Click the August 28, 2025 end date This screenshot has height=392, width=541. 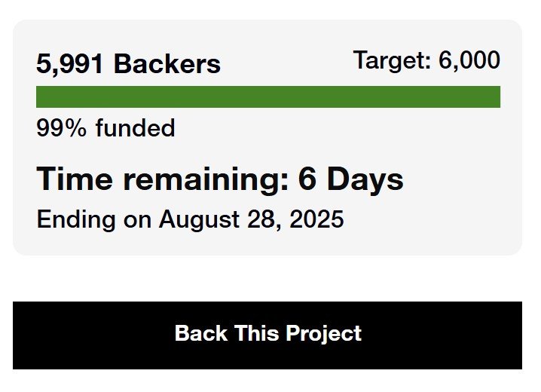coord(251,219)
